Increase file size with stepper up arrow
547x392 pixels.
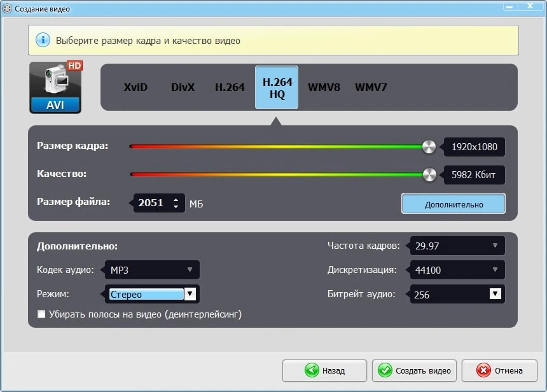tap(176, 199)
